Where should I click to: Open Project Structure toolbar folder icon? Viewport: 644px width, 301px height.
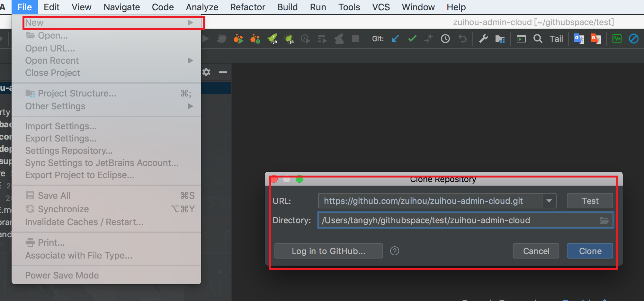[500, 39]
